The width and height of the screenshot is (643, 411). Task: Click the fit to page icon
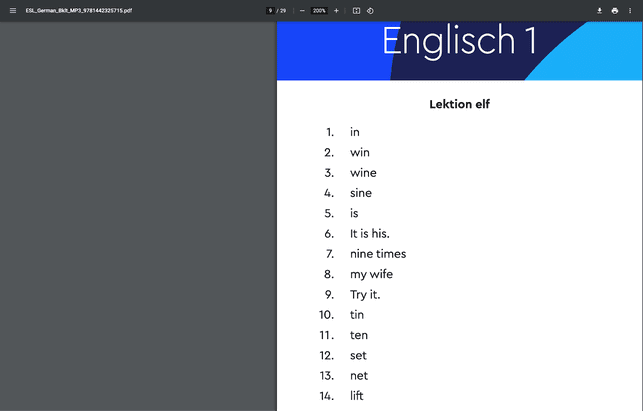(x=356, y=10)
